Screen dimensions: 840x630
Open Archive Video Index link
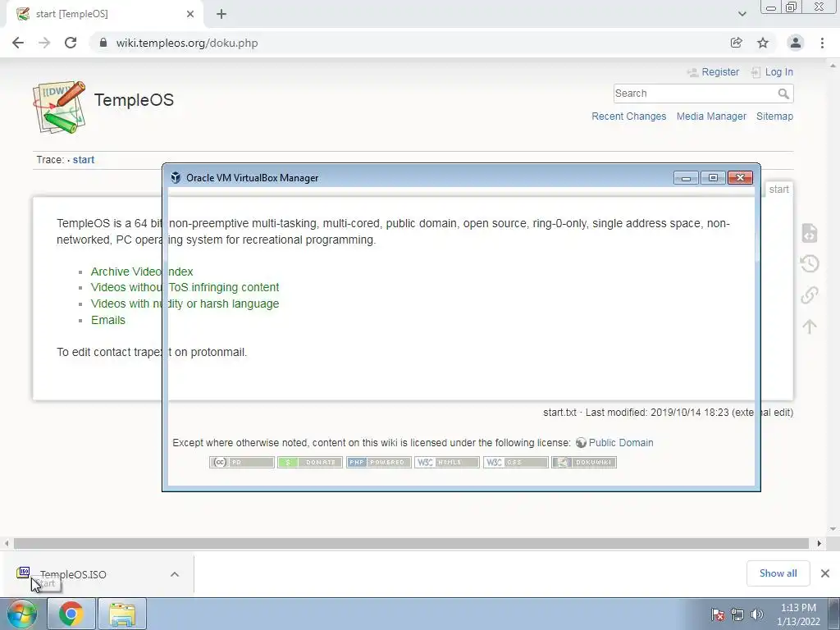click(x=142, y=272)
